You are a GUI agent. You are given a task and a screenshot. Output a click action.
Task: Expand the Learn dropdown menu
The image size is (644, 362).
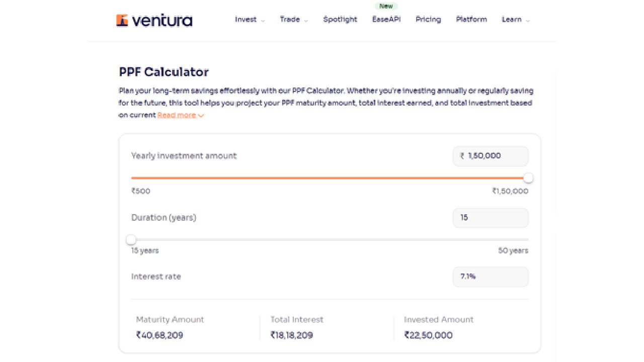(516, 20)
